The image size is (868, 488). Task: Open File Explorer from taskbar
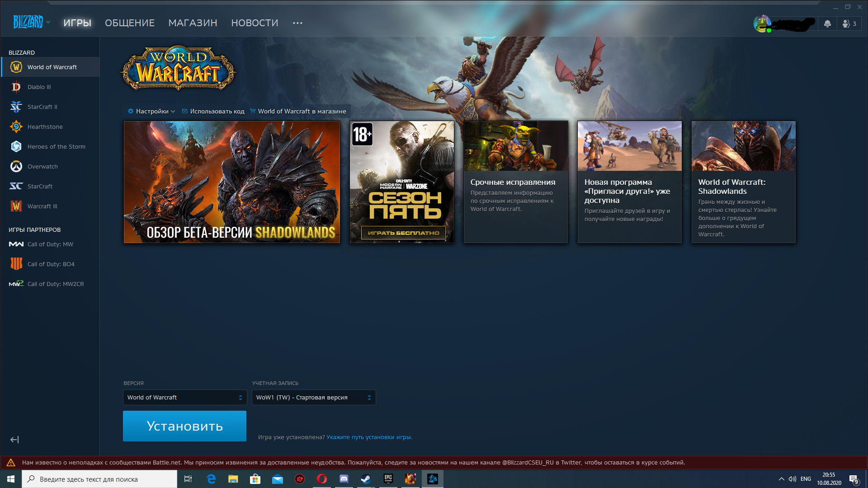click(x=233, y=479)
